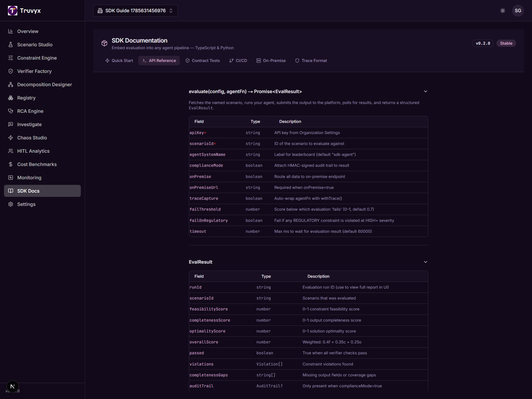Viewport: 532px width, 399px height.
Task: Click the feasibilityScore field cell
Action: [209, 309]
